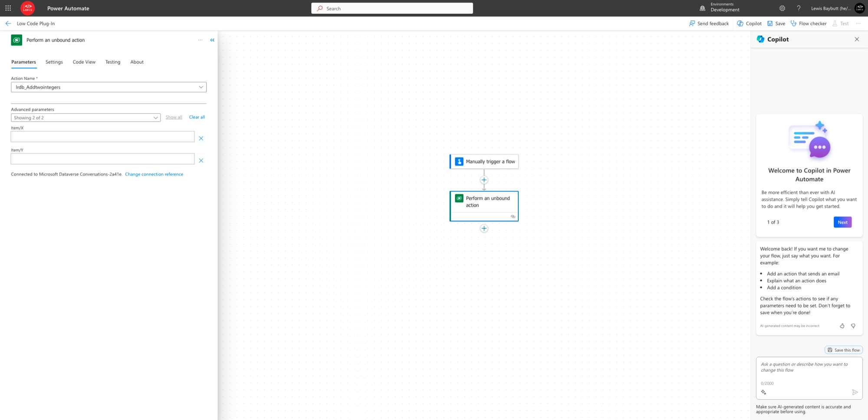Open the user profile avatar
868x420 pixels.
coord(859,8)
